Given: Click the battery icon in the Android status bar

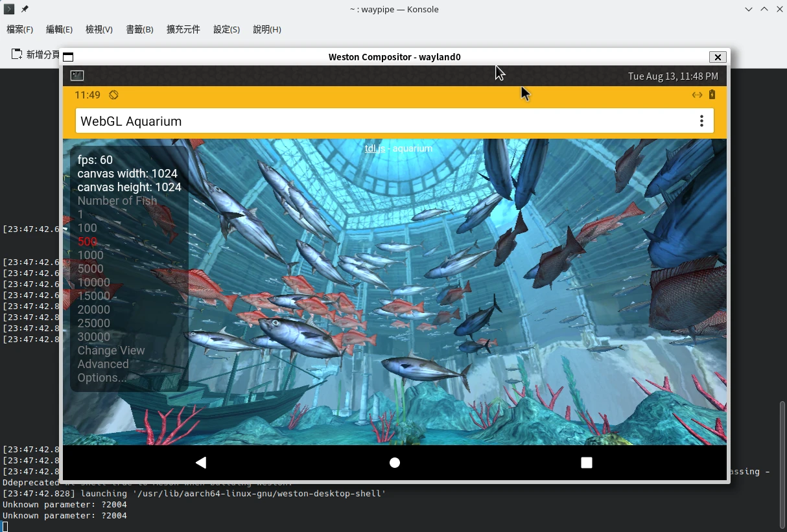Looking at the screenshot, I should click(712, 95).
